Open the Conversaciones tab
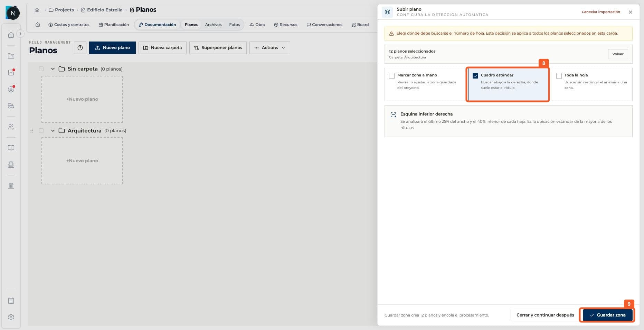The image size is (644, 330). [x=324, y=25]
